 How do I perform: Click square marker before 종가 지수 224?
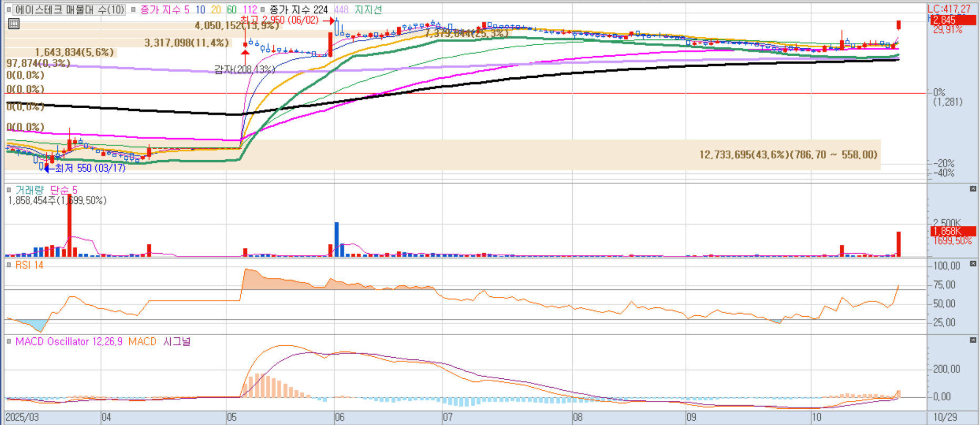tap(263, 10)
